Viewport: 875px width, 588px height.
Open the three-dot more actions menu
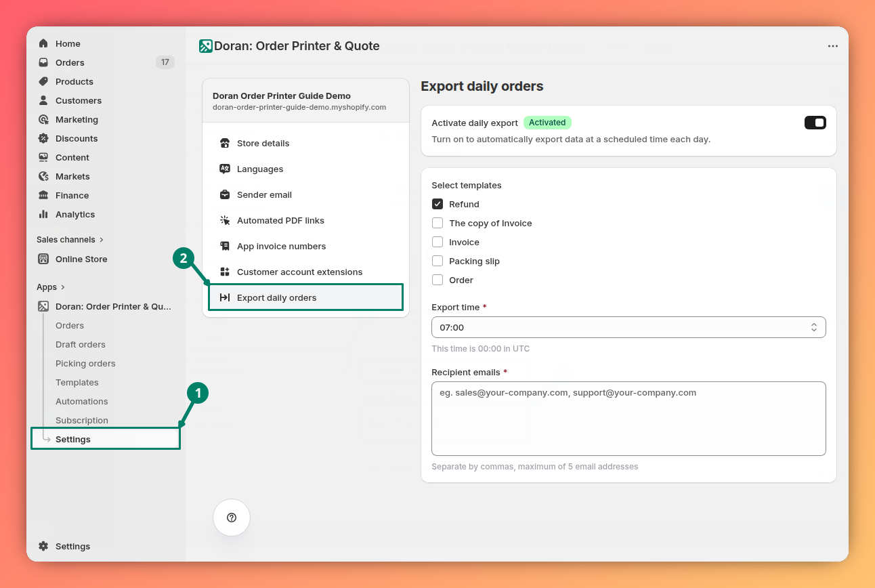click(x=833, y=46)
